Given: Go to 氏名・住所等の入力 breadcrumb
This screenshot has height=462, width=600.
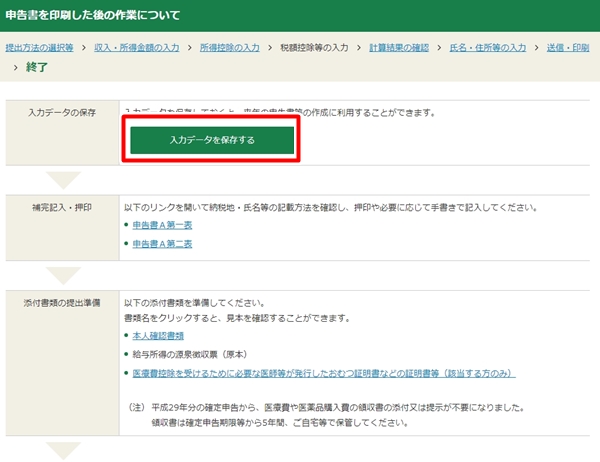Looking at the screenshot, I should pyautogui.click(x=488, y=48).
